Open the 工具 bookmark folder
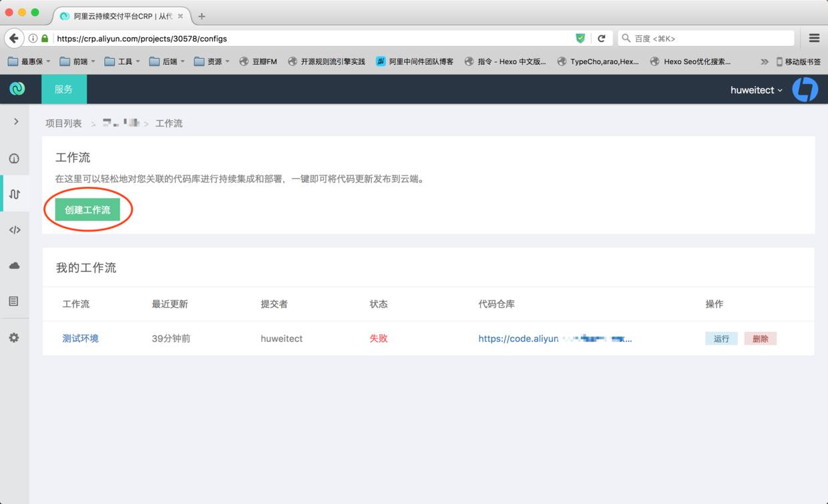The width and height of the screenshot is (828, 504). 122,61
